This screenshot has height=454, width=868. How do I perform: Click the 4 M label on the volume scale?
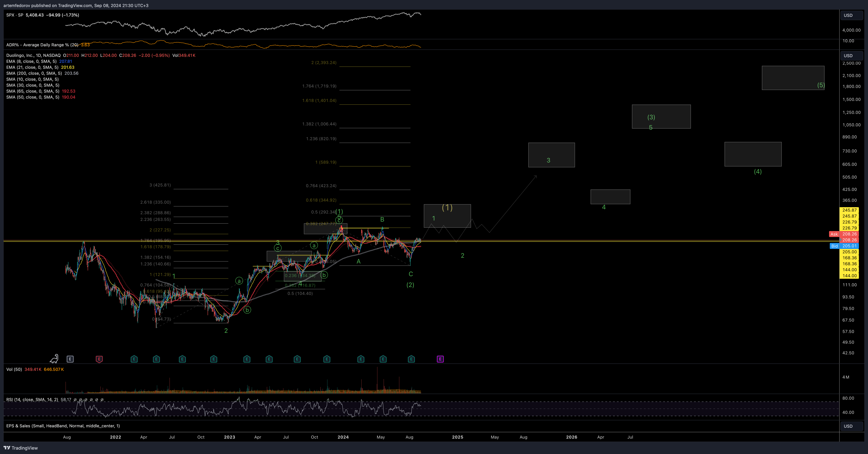click(846, 377)
